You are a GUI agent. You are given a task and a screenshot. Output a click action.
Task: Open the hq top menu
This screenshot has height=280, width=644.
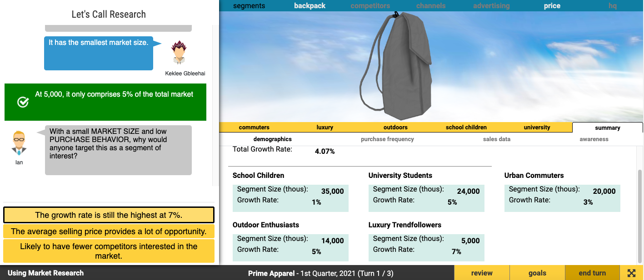pos(613,6)
